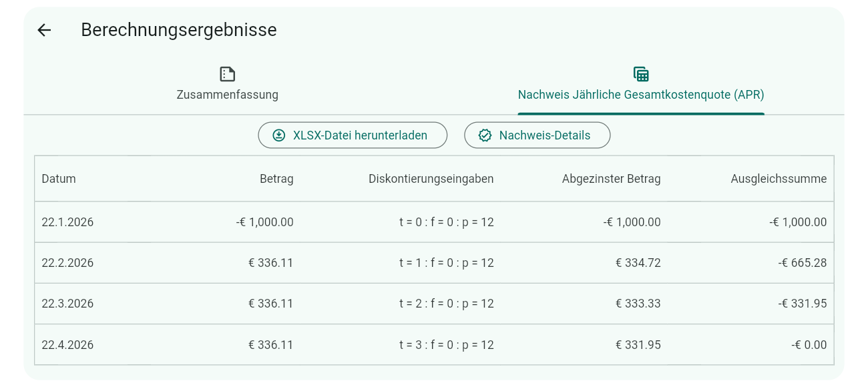
Task: Click the download icon in the XLSX button
Action: (279, 135)
